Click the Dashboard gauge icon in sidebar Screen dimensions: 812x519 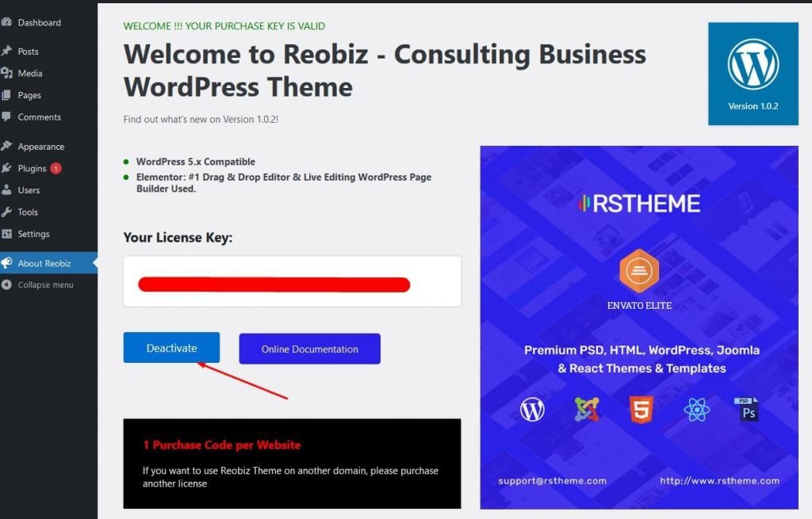coord(6,22)
